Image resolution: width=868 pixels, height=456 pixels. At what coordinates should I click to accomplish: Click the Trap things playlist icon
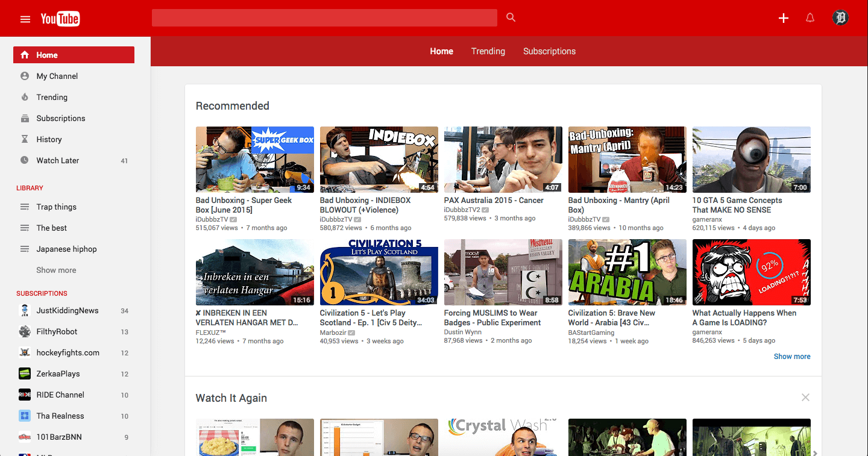click(x=25, y=207)
